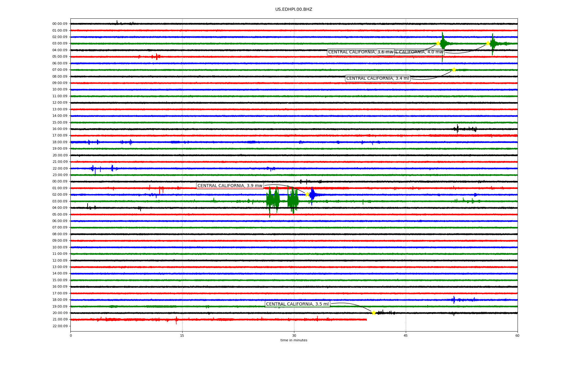Viewport: 588px width, 368px height.
Task: Click the star marker for the 3.6 mw event
Action: point(438,43)
